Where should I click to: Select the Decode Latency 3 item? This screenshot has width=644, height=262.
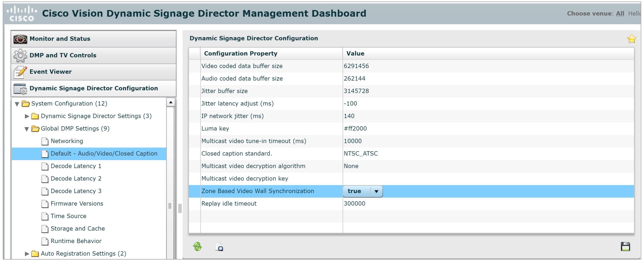pos(76,191)
